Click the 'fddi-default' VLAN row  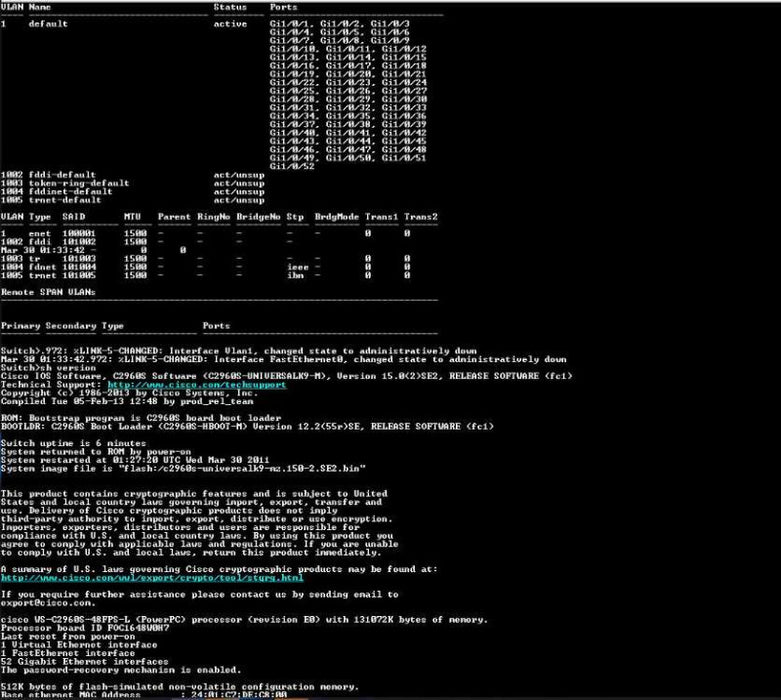click(132, 175)
